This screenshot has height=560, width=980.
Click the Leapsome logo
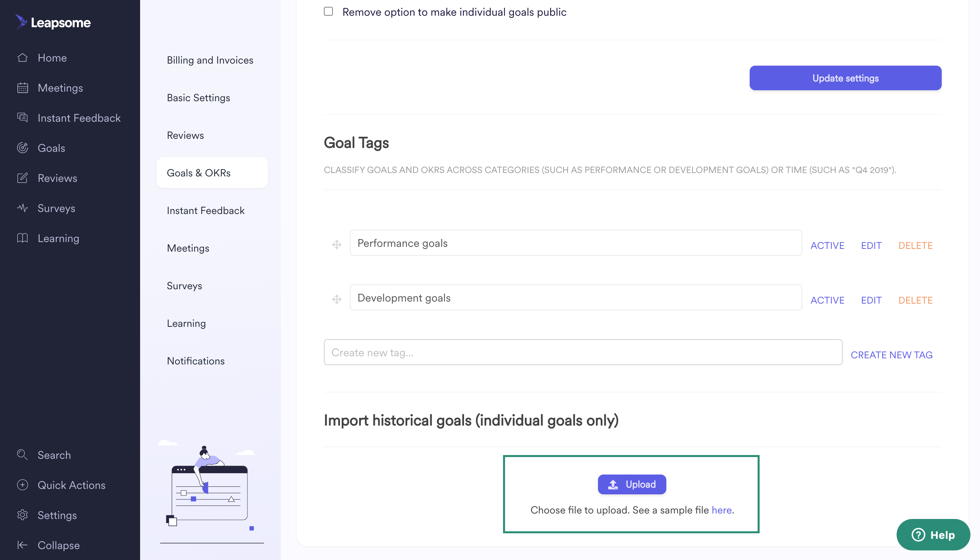click(53, 22)
